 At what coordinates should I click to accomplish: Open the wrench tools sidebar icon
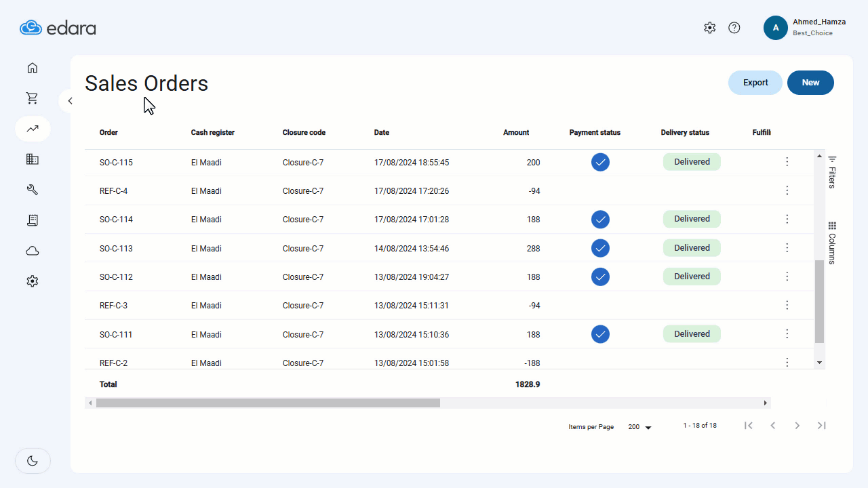pos(33,190)
